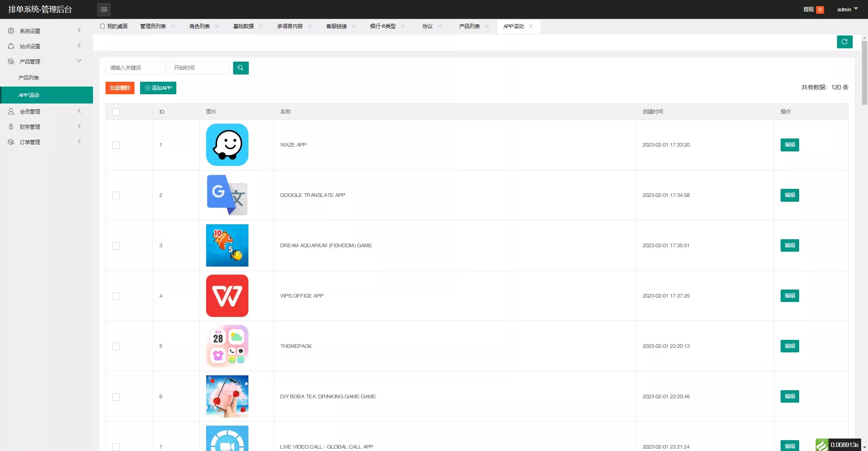Viewport: 868px width, 451px height.
Task: Edit the WPS OFFICE APP row
Action: point(790,296)
